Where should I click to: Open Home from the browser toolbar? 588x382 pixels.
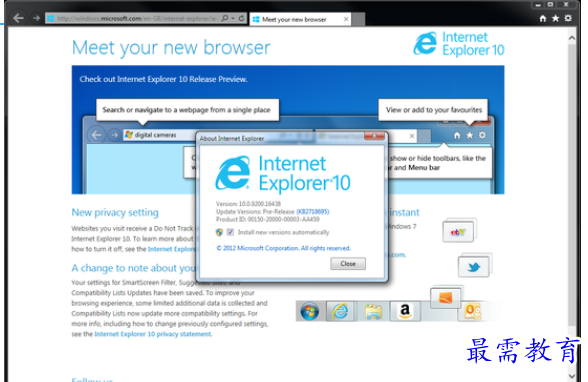tap(543, 18)
